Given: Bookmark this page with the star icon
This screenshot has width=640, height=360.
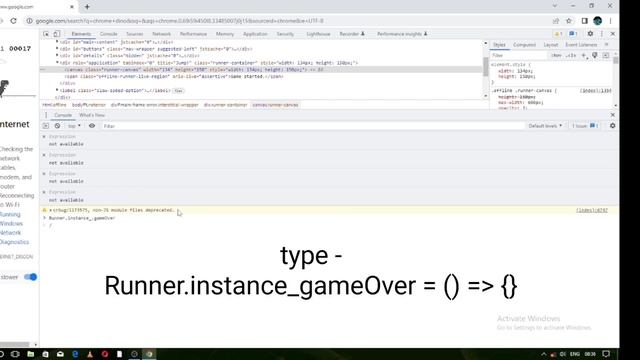Looking at the screenshot, I should [x=569, y=21].
